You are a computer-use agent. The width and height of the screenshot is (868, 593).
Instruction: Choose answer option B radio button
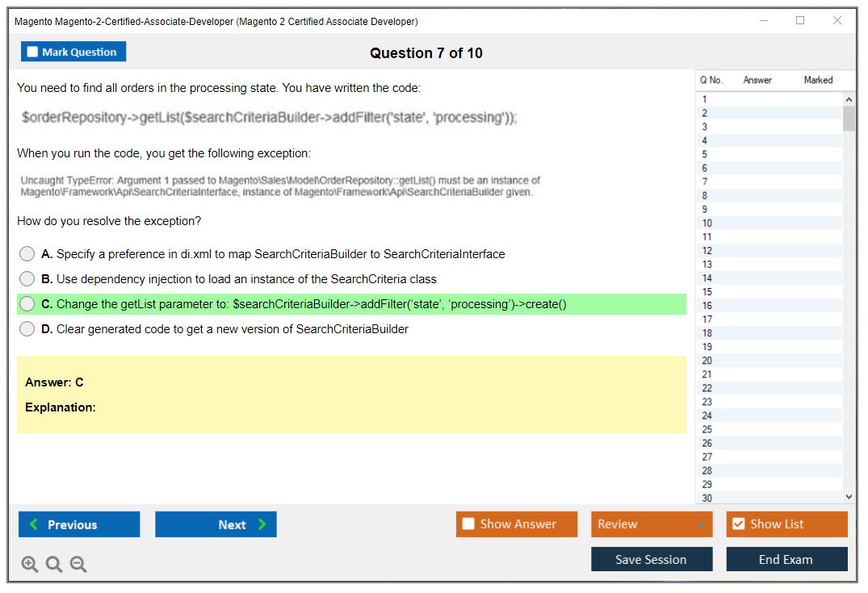point(27,279)
